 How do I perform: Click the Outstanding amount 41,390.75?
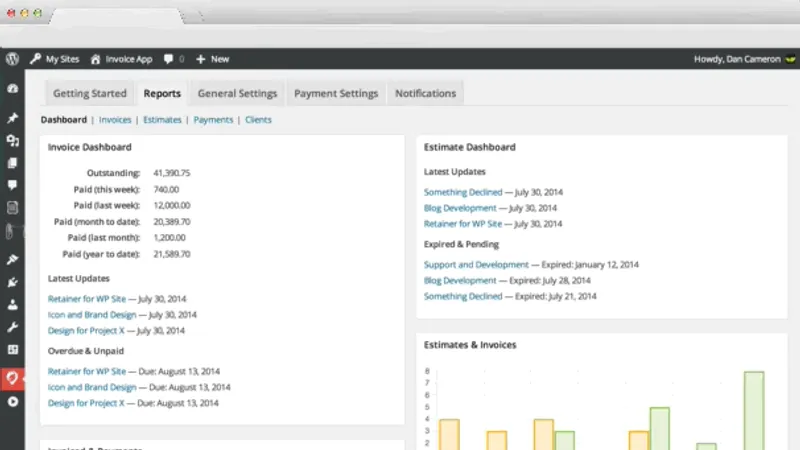tap(171, 173)
